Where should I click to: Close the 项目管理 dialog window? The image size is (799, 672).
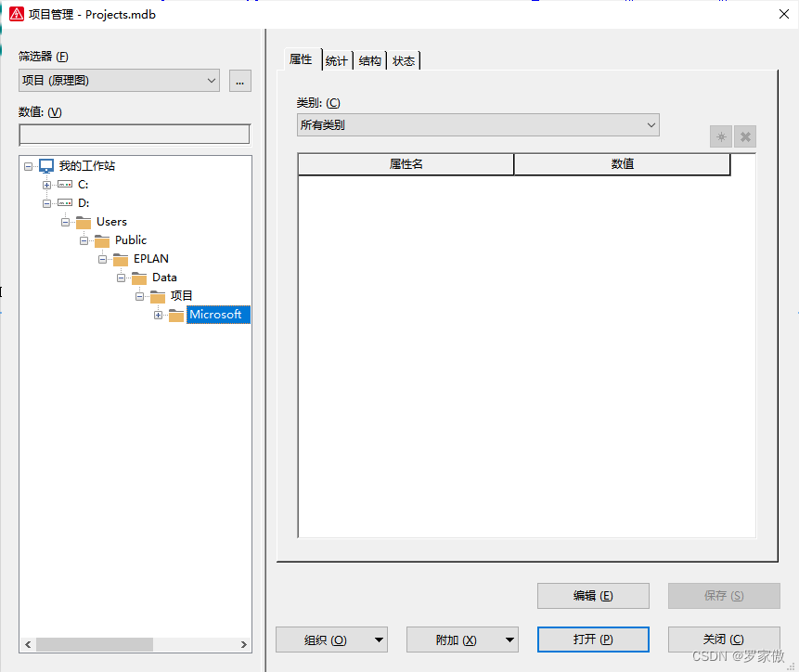point(784,14)
